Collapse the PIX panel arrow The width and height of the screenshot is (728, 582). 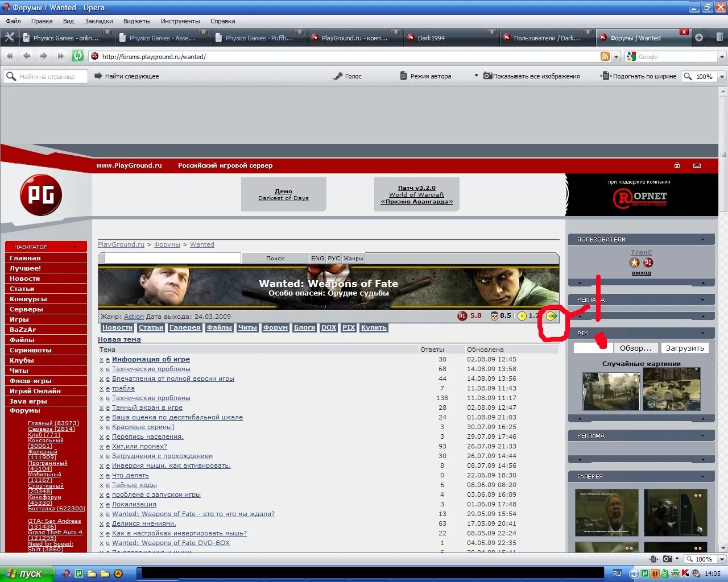pyautogui.click(x=703, y=333)
